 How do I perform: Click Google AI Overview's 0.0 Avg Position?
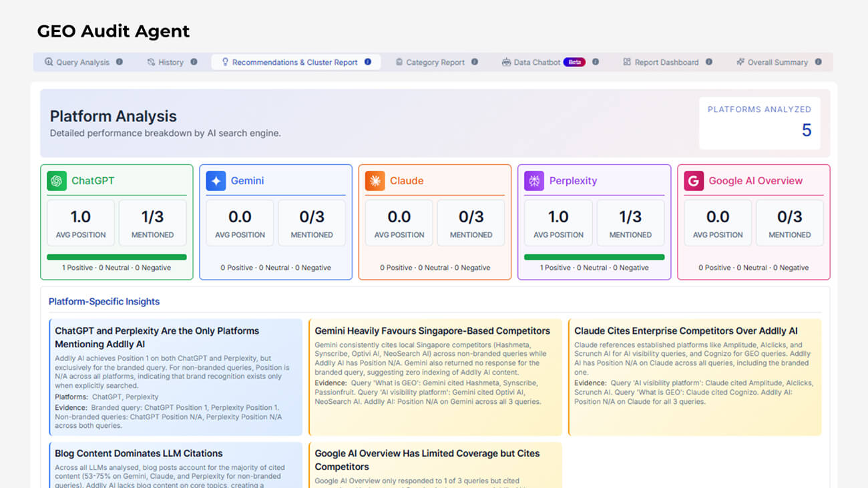pos(718,223)
